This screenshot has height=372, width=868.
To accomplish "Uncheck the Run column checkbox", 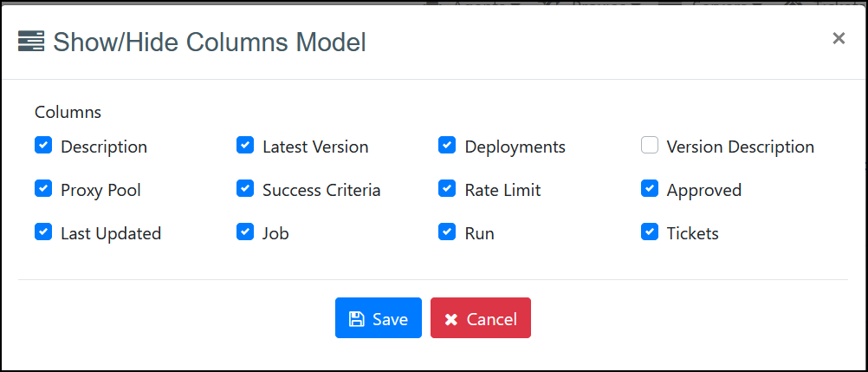I will [x=447, y=232].
